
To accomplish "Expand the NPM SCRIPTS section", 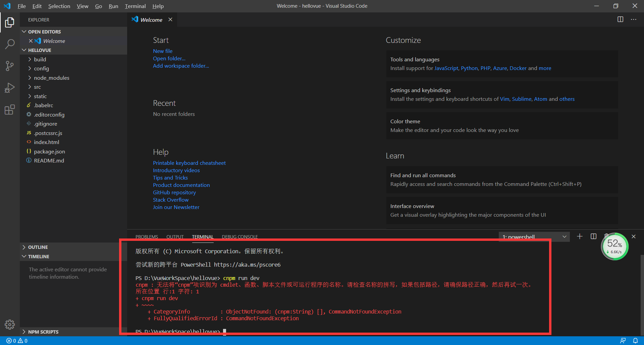I will pyautogui.click(x=73, y=332).
